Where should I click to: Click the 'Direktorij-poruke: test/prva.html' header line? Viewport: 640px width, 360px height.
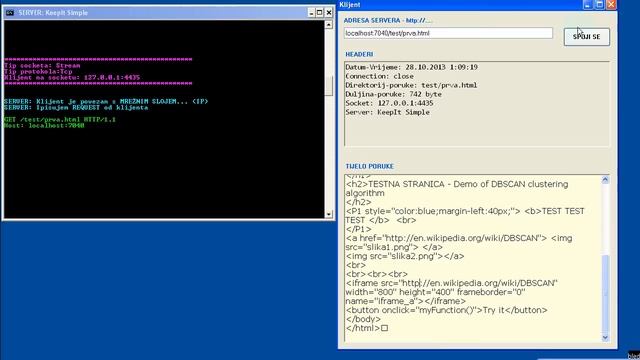click(411, 85)
